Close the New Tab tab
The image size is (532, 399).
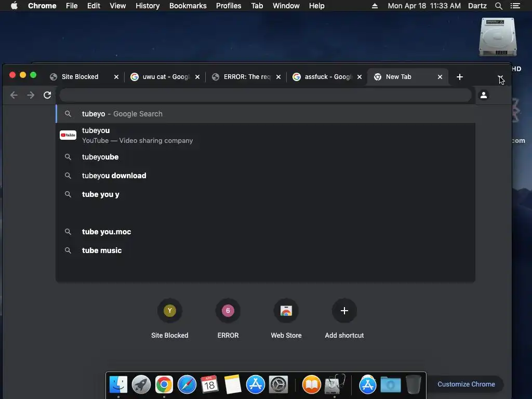click(440, 77)
